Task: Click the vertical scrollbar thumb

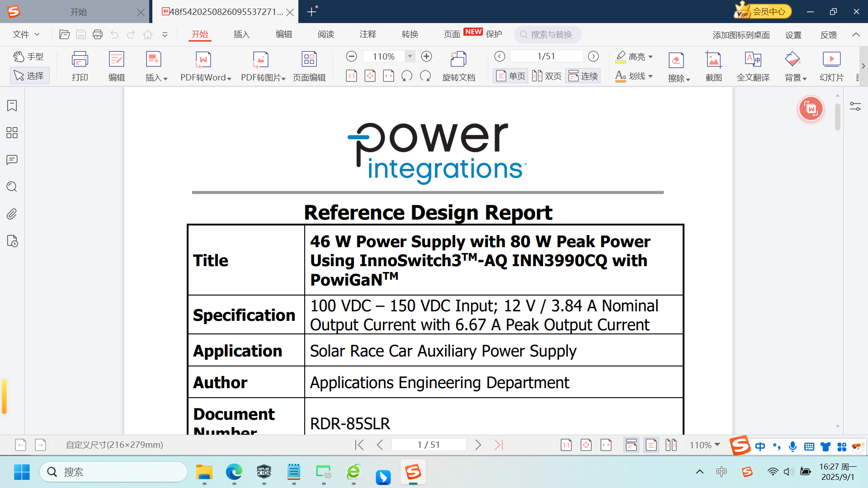Action: click(838, 117)
